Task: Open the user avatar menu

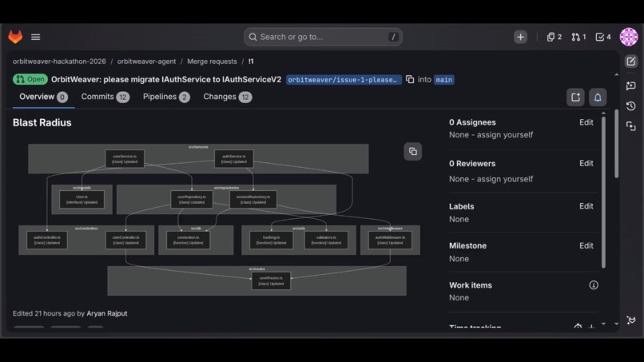Action: tap(628, 37)
